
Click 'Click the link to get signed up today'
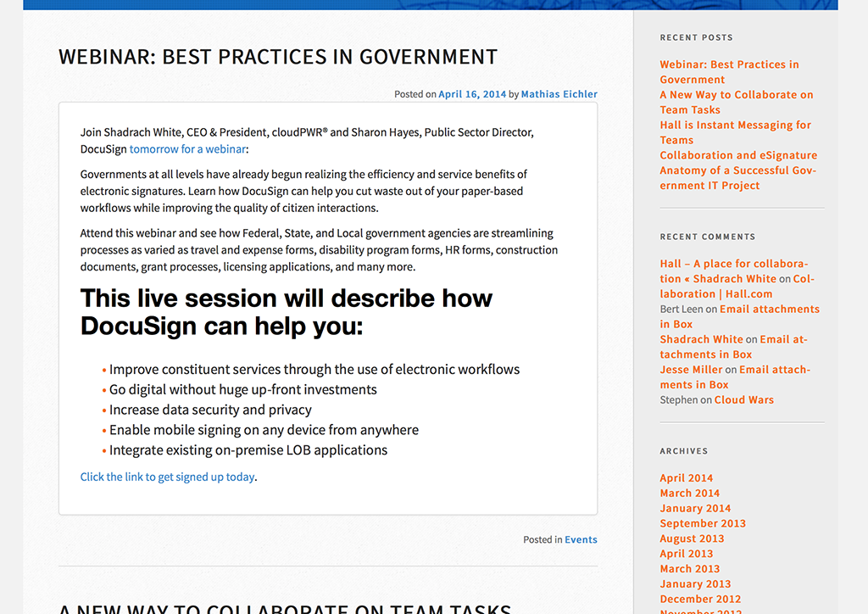167,477
